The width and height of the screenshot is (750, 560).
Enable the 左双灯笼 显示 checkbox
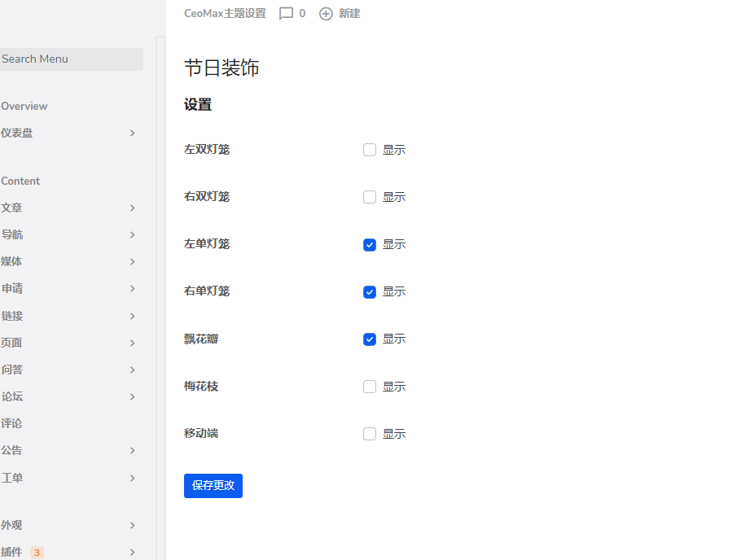(x=370, y=150)
